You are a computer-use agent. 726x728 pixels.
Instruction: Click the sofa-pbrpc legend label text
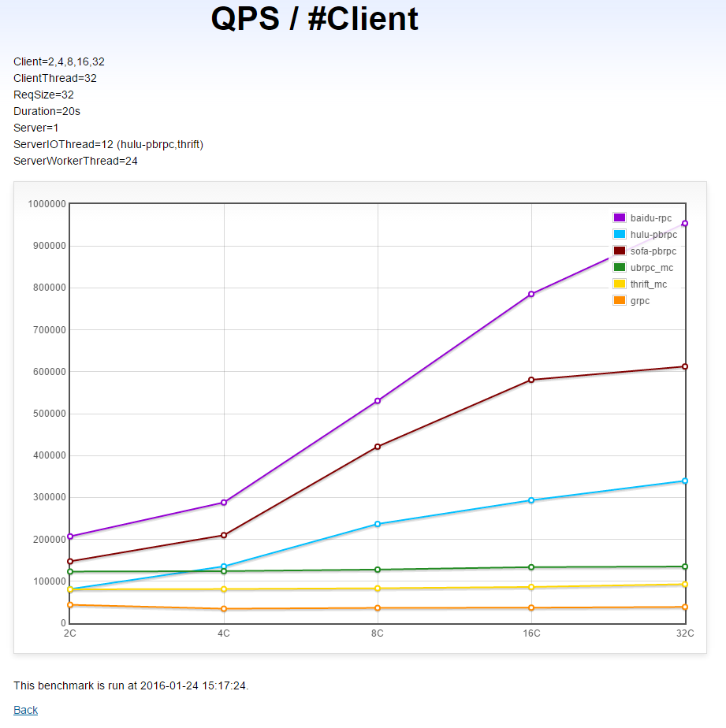(x=653, y=251)
